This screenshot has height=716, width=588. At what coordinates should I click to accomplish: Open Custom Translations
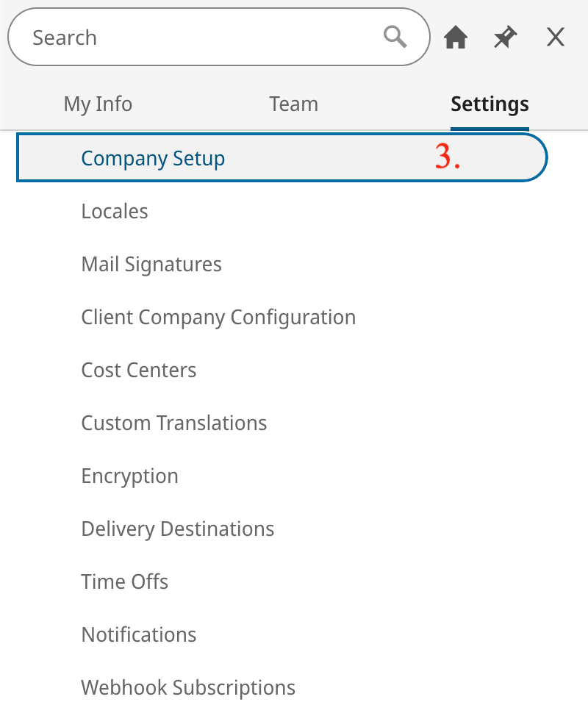click(174, 423)
